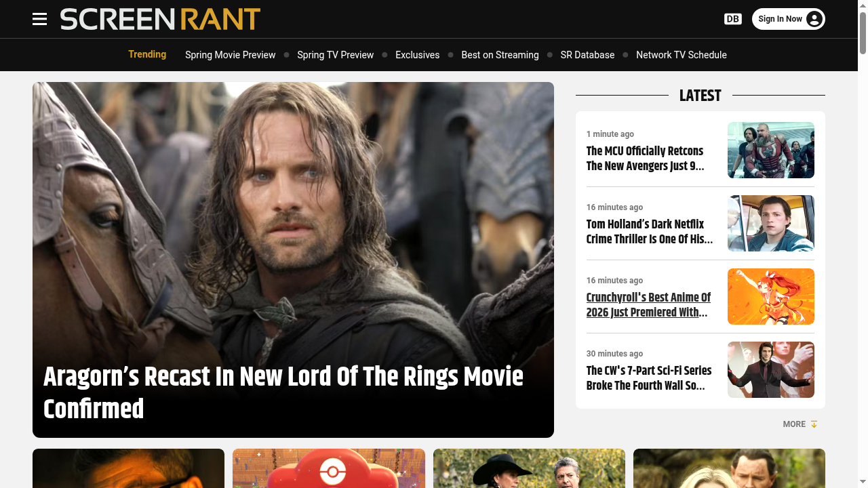868x488 pixels.
Task: Open the Crunchyroll anime article thumbnail
Action: point(770,296)
